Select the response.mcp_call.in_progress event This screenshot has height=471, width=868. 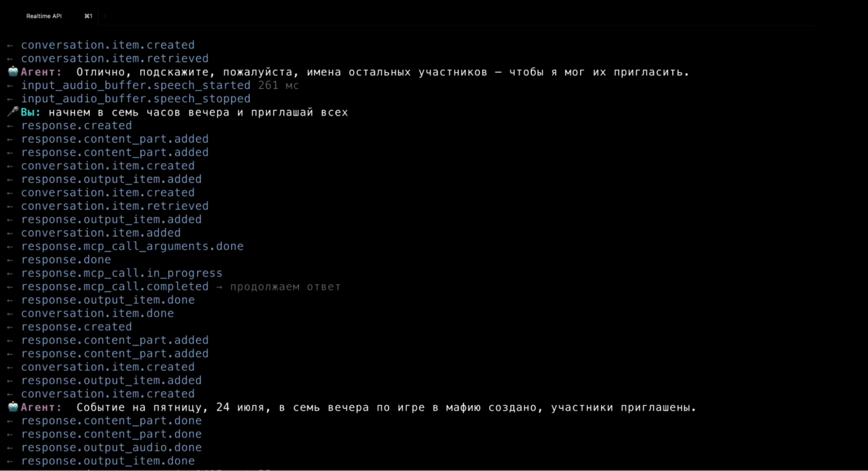122,273
